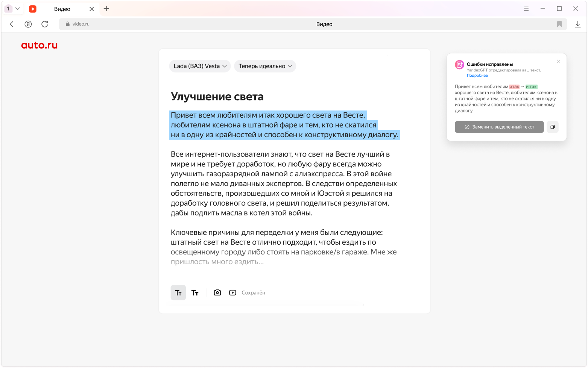Click the lock icon in address bar
Viewport: 588px width, 368px height.
point(68,24)
